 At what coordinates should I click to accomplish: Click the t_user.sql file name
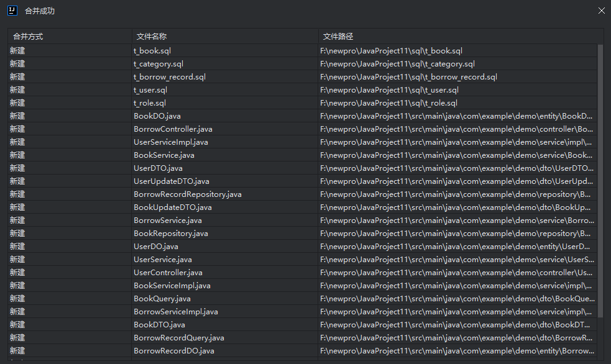pos(150,90)
